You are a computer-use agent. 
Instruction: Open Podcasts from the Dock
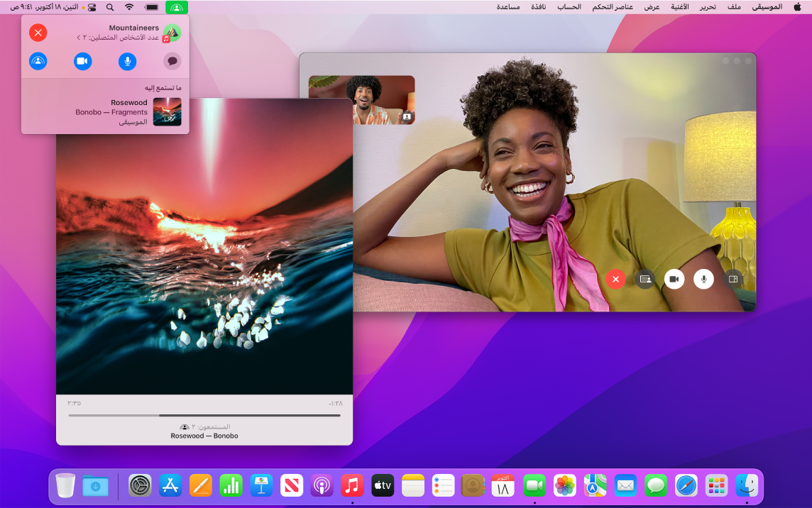coord(322,486)
